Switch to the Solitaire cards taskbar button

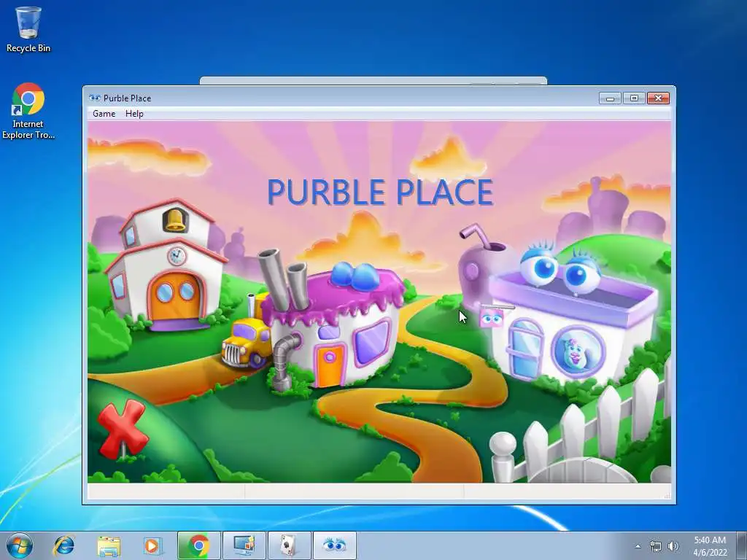pyautogui.click(x=289, y=545)
